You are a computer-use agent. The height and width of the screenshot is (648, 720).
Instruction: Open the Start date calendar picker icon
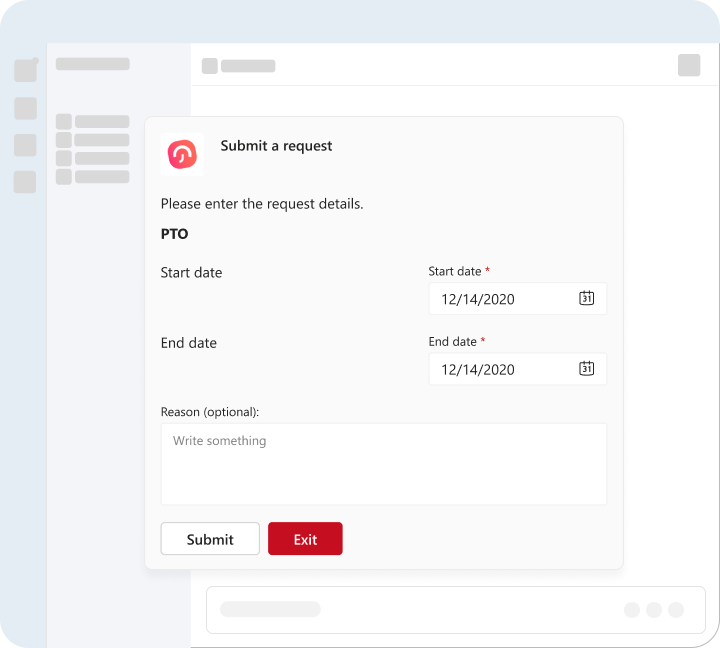click(x=586, y=298)
